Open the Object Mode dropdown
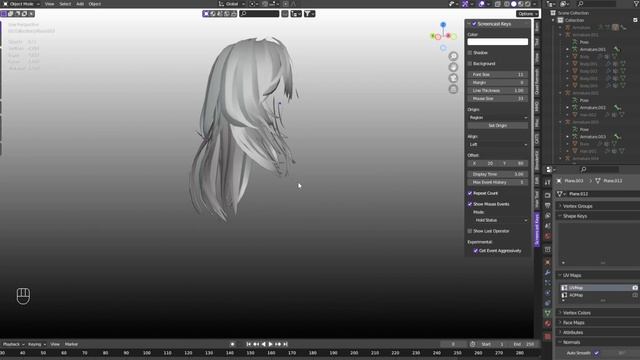This screenshot has height=360, width=640. click(x=21, y=4)
